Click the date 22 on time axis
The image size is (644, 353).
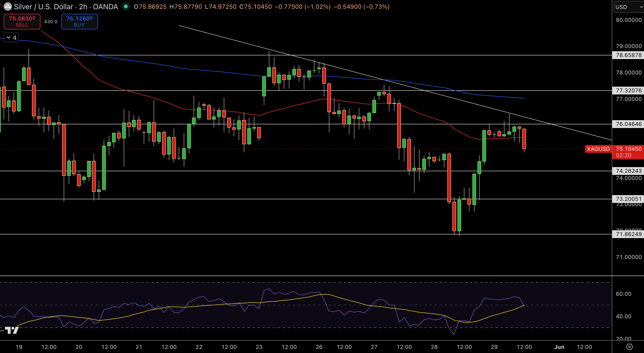click(199, 347)
